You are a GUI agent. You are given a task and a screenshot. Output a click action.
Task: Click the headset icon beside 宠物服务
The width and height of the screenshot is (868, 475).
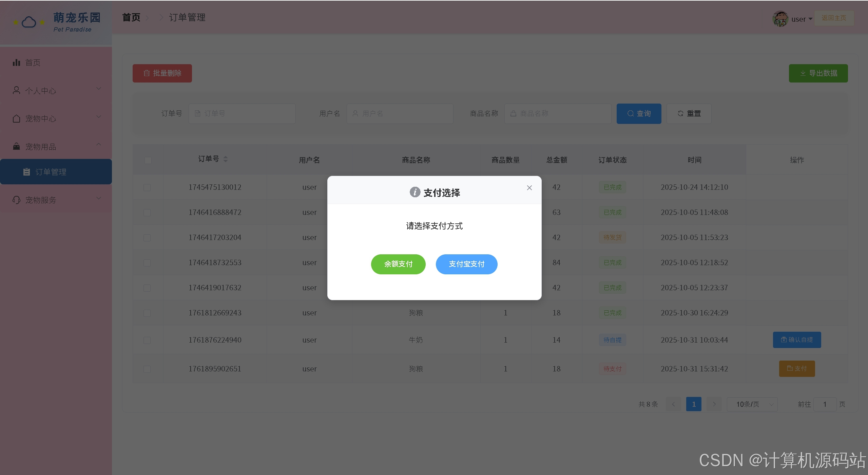[x=16, y=200]
